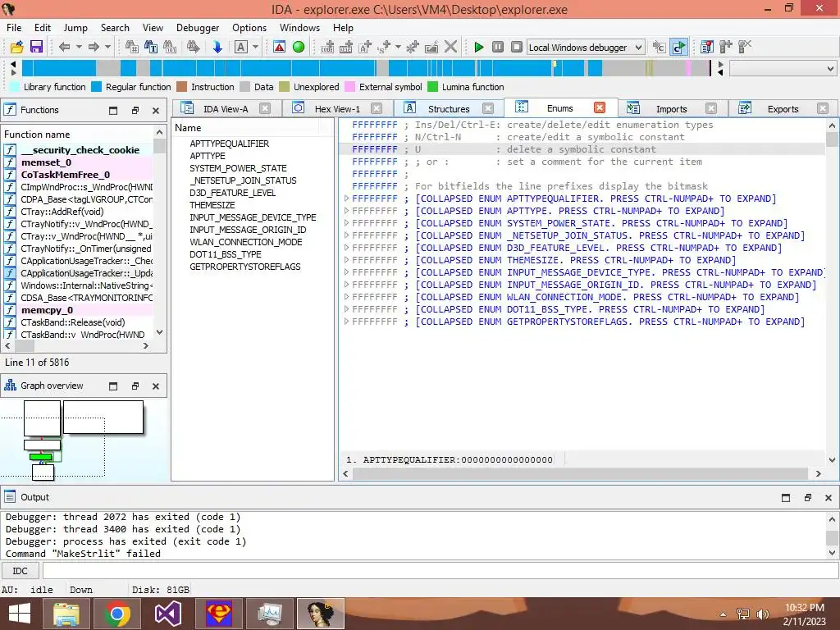Start process with green play button

coord(479,47)
